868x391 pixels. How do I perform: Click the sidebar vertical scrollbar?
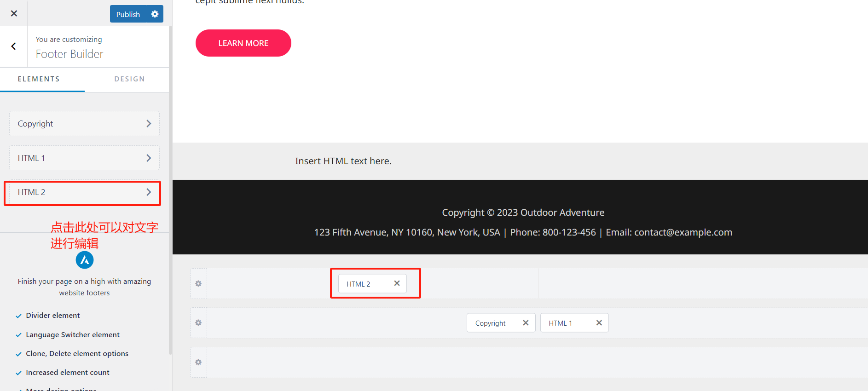[170, 190]
